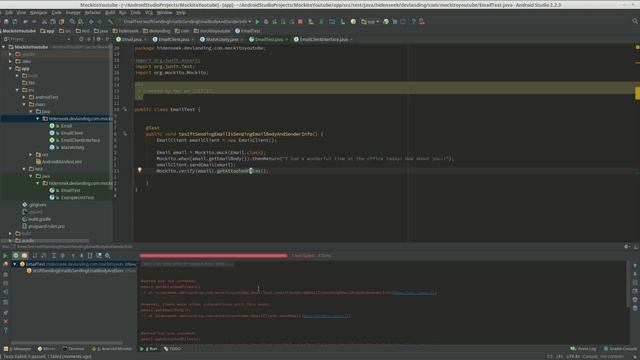Open the Messages tool window
The height and width of the screenshot is (360, 640).
[x=18, y=349]
